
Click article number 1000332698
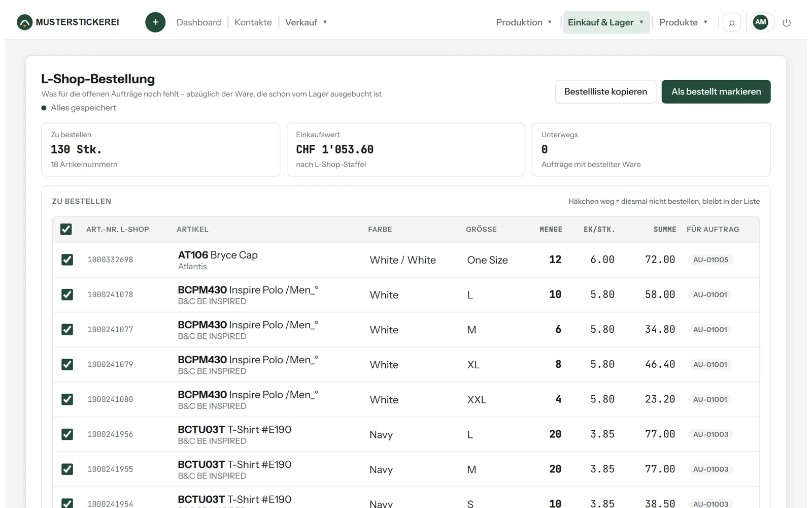pos(110,260)
